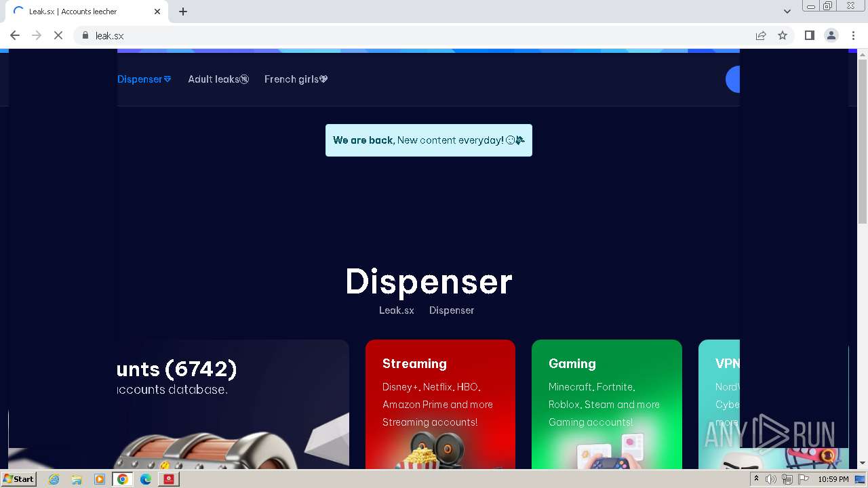The width and height of the screenshot is (868, 488).
Task: Click the popcorn camera Streaming illustration
Action: [x=431, y=451]
